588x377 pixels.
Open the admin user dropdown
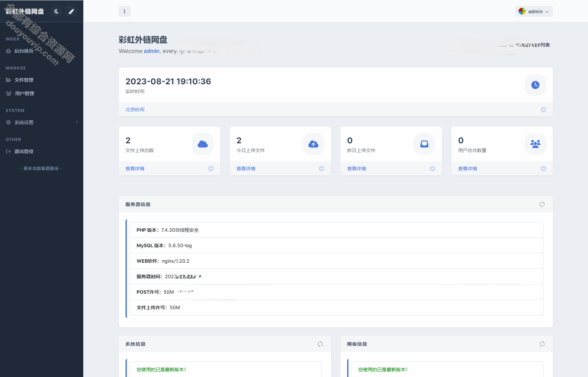[534, 11]
